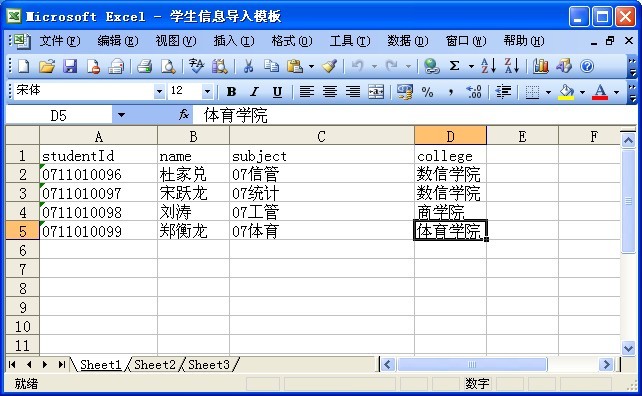Open Excel Help with the question mark icon
642x396 pixels.
(587, 66)
